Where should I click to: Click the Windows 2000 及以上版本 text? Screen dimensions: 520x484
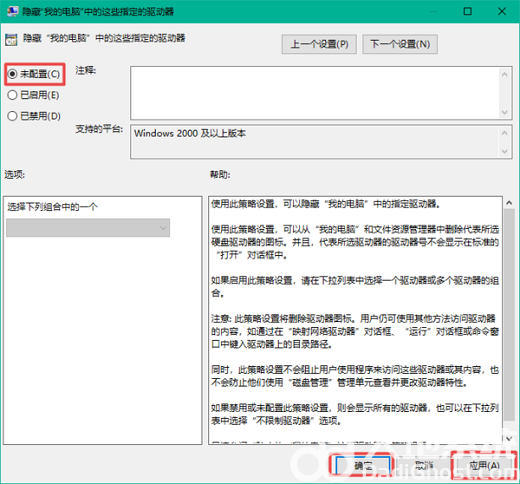point(190,133)
